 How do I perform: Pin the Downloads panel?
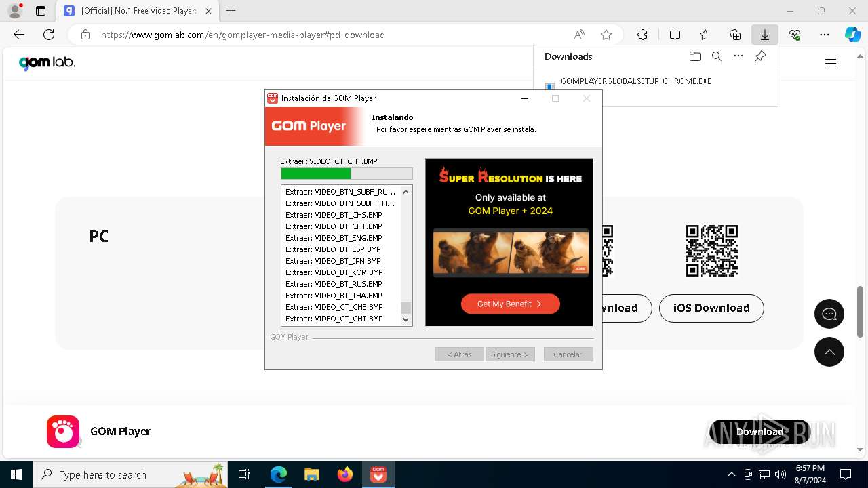click(x=760, y=56)
